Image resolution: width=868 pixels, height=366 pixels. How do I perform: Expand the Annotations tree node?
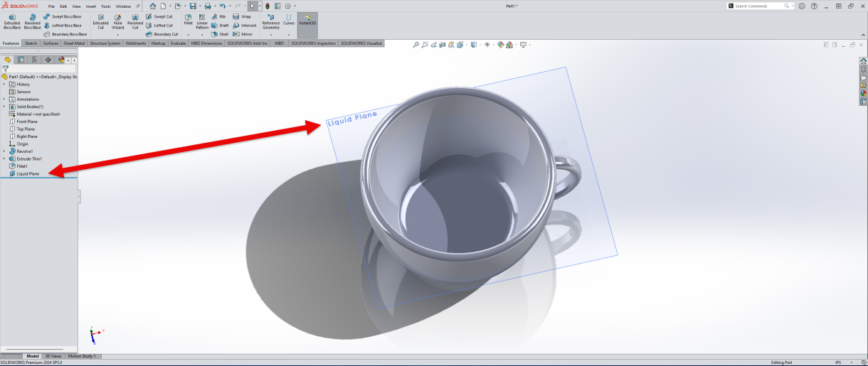pyautogui.click(x=4, y=99)
